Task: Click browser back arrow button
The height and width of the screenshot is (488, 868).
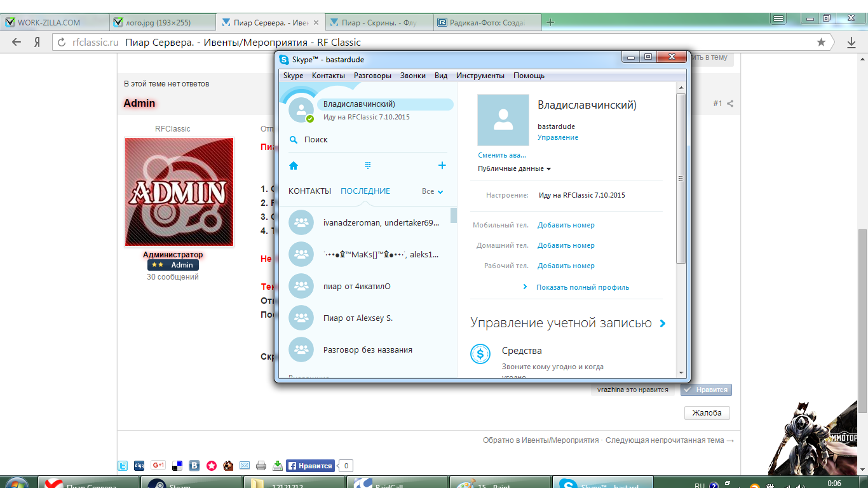Action: (x=17, y=43)
